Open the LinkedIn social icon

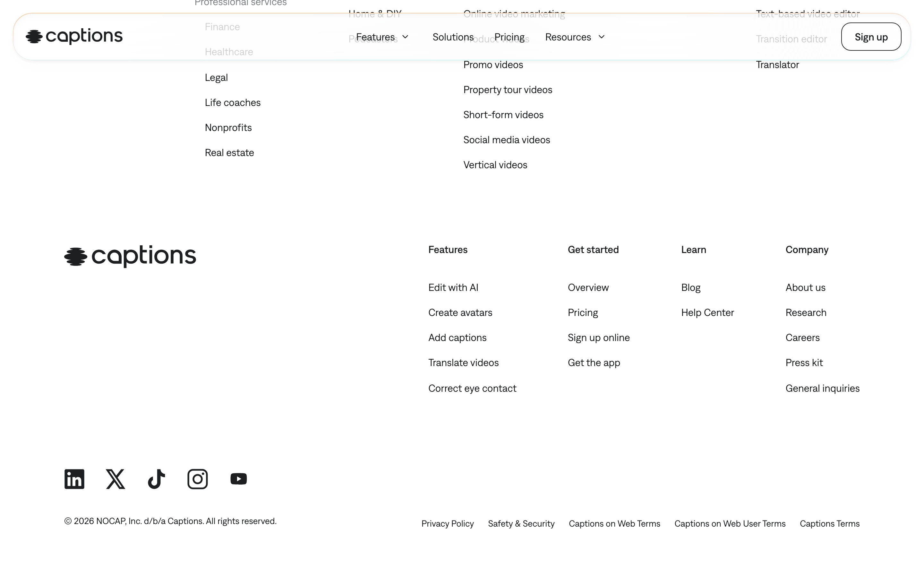(74, 478)
